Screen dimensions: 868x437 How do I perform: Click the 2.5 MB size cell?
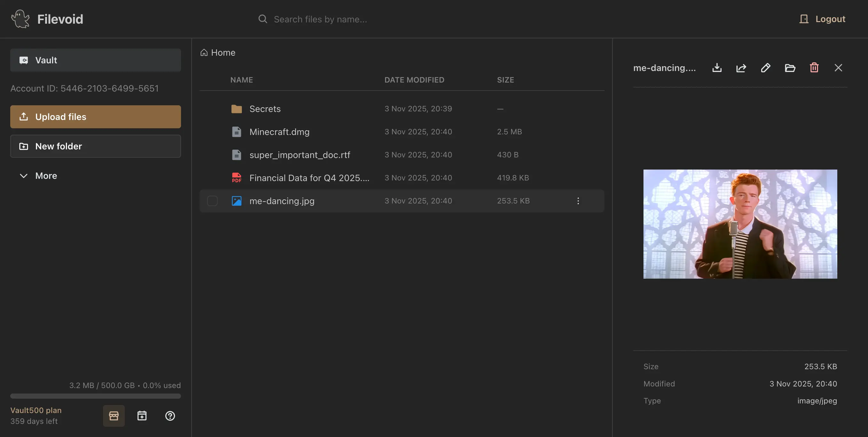click(509, 132)
